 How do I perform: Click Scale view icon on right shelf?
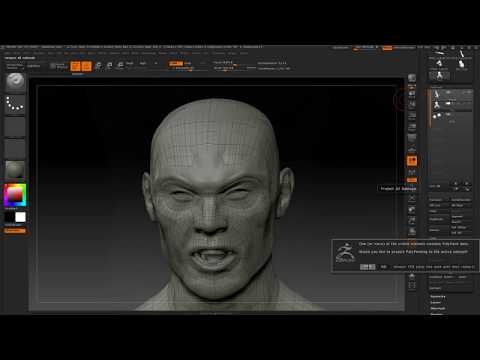point(412,220)
